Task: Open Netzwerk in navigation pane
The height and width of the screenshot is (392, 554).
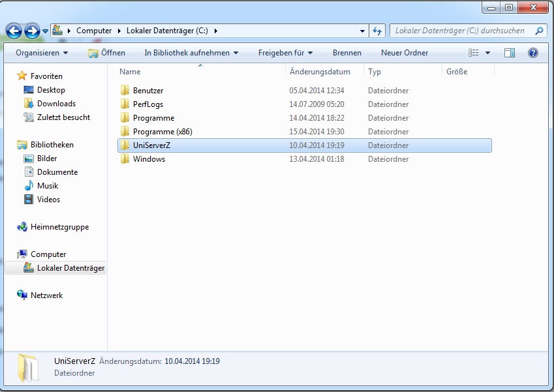Action: tap(46, 295)
